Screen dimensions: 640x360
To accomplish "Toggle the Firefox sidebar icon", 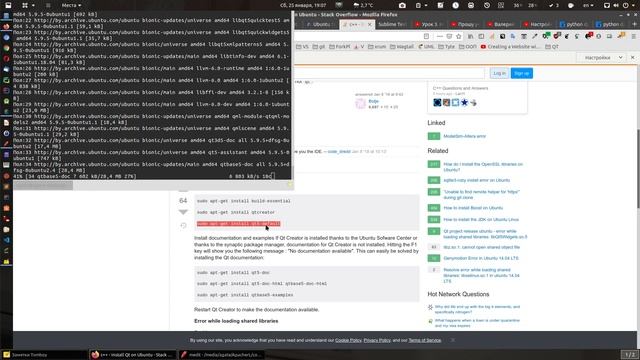I will point(481,36).
